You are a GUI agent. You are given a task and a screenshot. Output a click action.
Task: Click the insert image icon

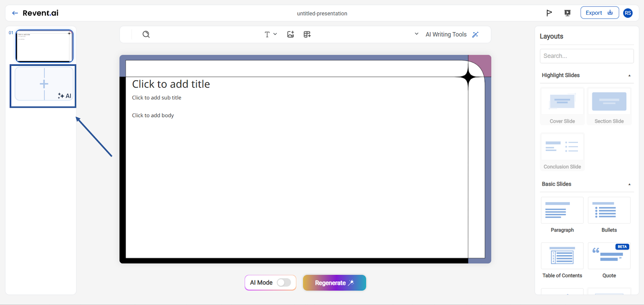(291, 35)
